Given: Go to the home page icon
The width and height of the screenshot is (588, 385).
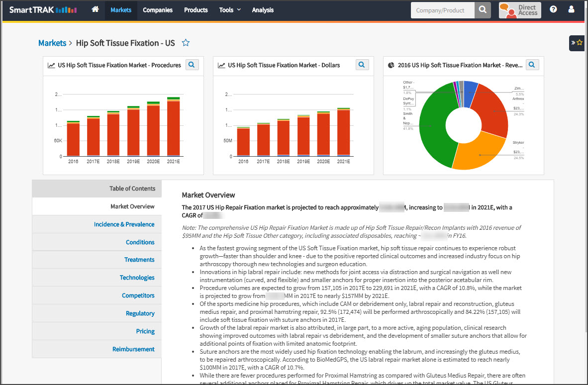Looking at the screenshot, I should [95, 9].
